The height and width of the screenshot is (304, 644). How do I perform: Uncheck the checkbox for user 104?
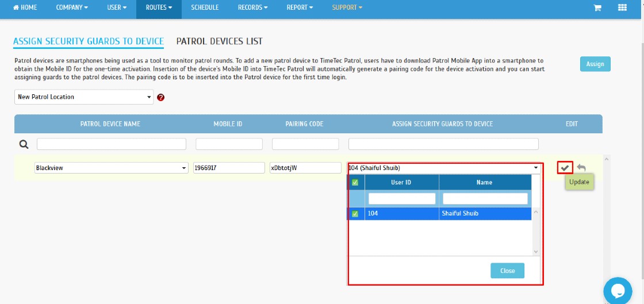[x=355, y=214]
